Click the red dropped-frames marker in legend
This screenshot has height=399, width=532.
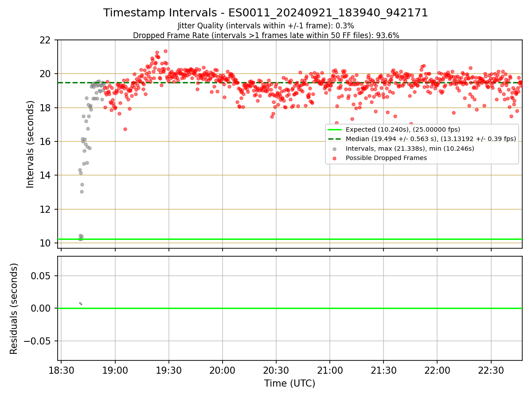click(335, 158)
